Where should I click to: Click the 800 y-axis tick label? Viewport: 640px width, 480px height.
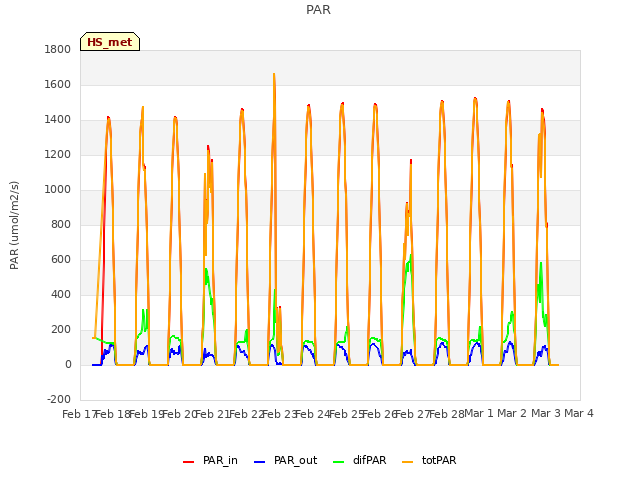[61, 224]
